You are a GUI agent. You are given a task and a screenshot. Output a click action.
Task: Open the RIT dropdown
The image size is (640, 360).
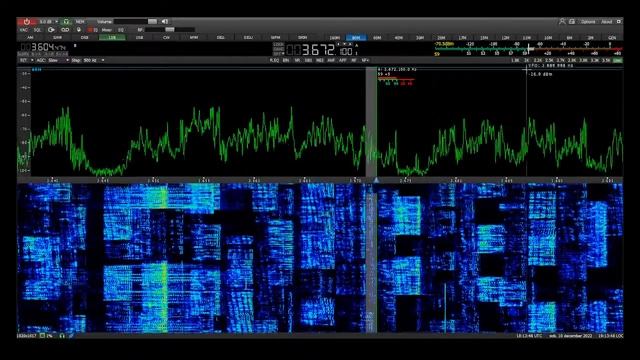(x=27, y=60)
